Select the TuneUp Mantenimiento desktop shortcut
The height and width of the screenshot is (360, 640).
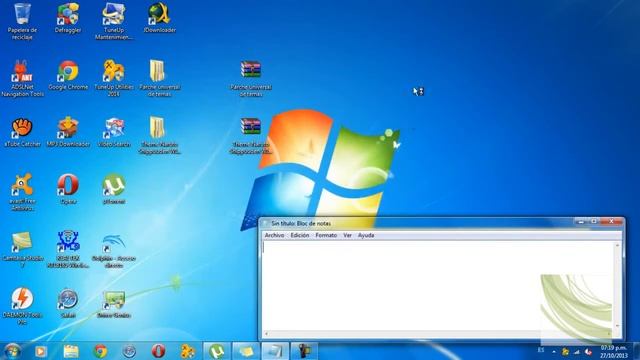coord(113,21)
